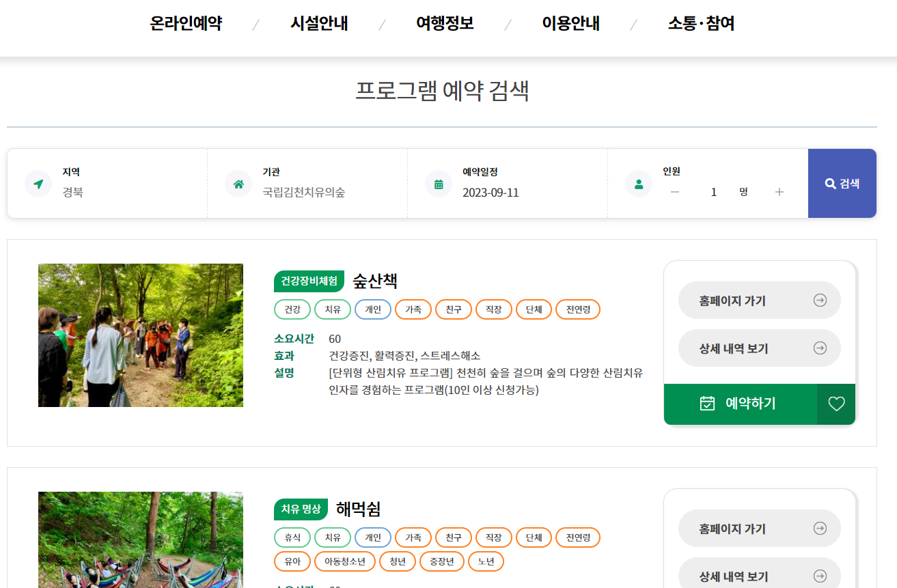Click the 친구 tag under 숲산책

tap(454, 309)
